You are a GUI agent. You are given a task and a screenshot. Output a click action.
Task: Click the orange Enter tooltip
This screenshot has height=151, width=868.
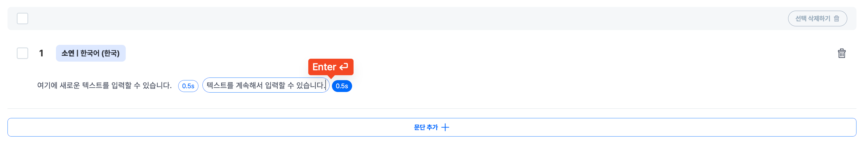330,67
